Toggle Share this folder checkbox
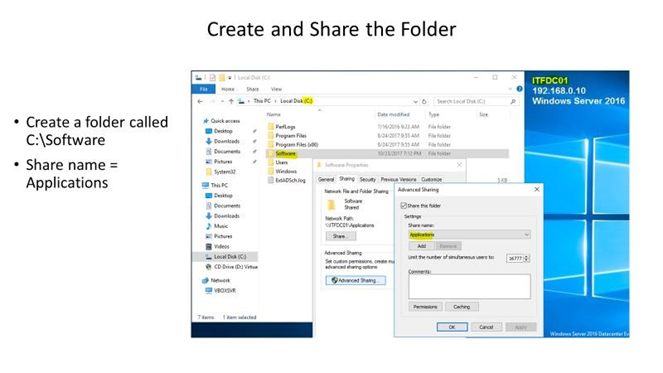This screenshot has width=663, height=373. [403, 206]
